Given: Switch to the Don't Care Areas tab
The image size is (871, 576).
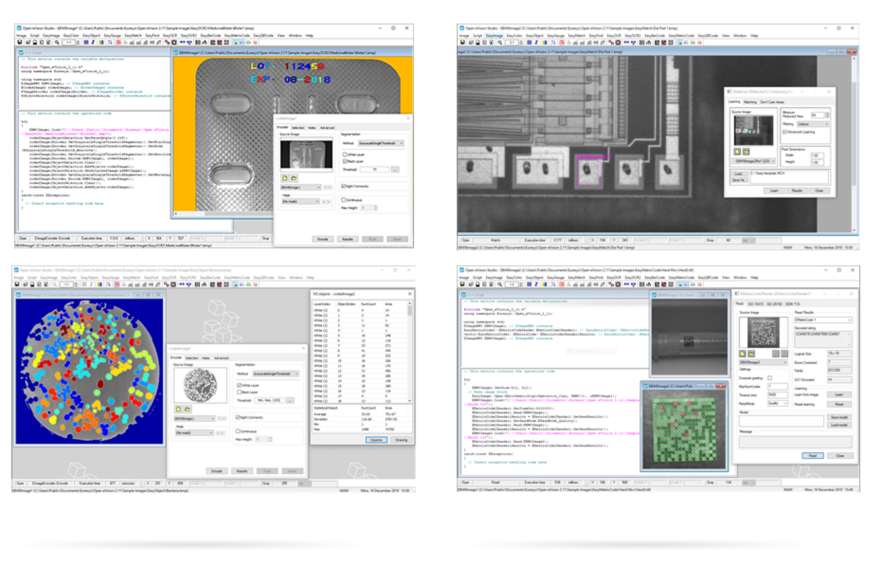Looking at the screenshot, I should [772, 102].
